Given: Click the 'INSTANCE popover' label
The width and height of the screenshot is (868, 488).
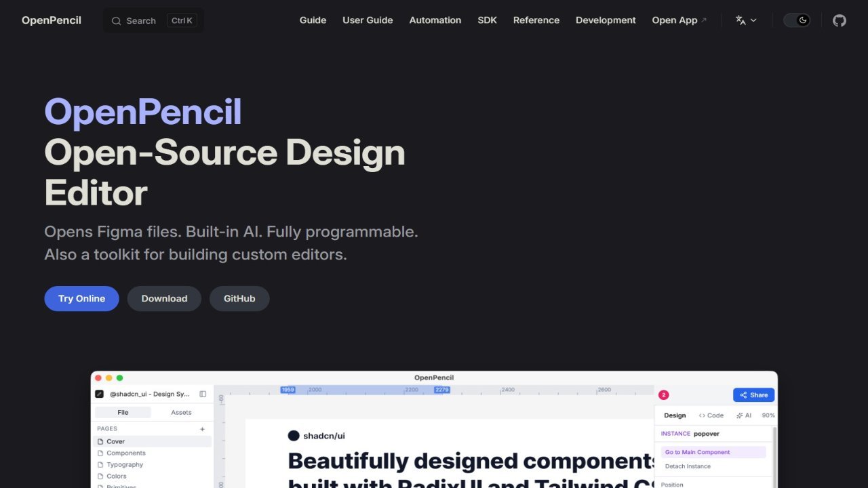Looking at the screenshot, I should click(x=690, y=434).
